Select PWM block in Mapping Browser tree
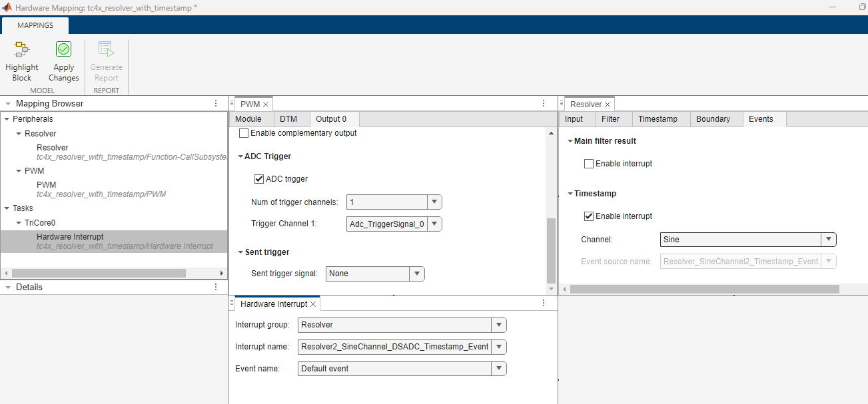The image size is (868, 404). click(47, 185)
